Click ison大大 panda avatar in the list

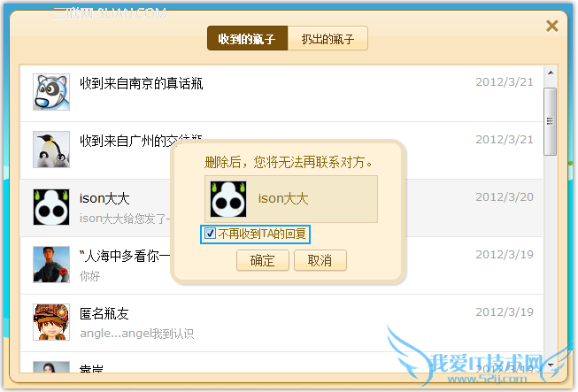(x=51, y=207)
